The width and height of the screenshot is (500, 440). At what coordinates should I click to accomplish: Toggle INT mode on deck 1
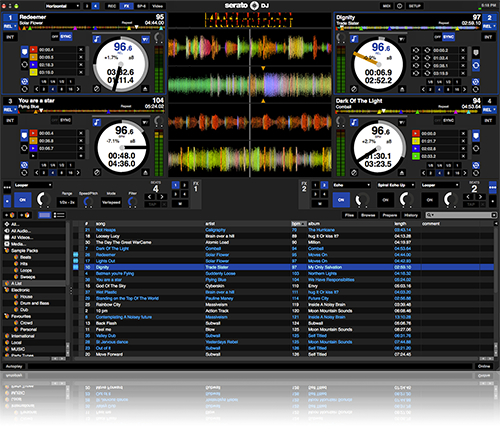pos(10,37)
